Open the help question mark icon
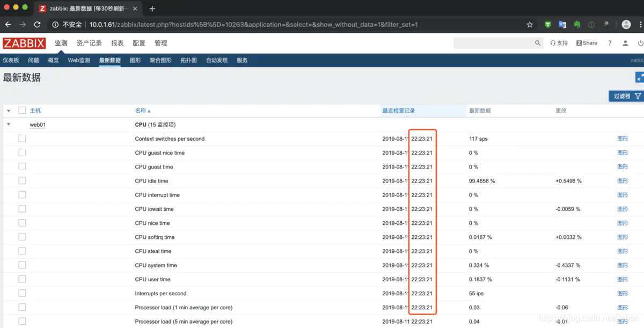The width and height of the screenshot is (644, 328). (610, 43)
